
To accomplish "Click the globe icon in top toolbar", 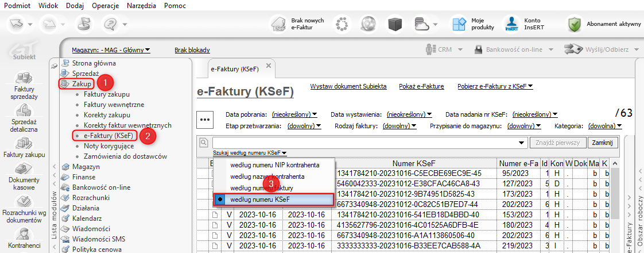I will coord(367,24).
